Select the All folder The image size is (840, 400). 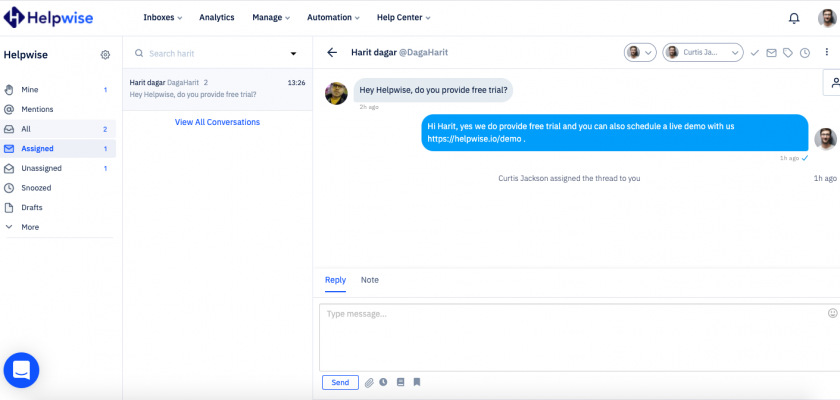click(58, 129)
